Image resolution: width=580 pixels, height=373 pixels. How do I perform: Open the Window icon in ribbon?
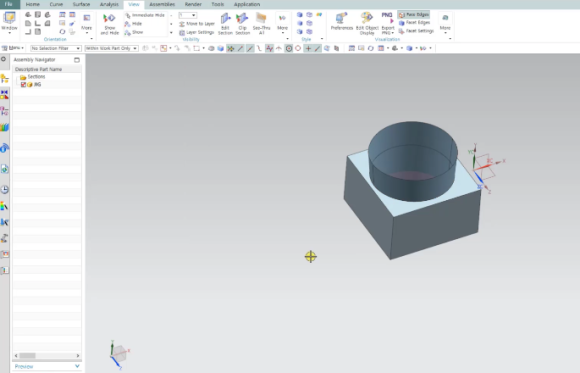click(9, 22)
